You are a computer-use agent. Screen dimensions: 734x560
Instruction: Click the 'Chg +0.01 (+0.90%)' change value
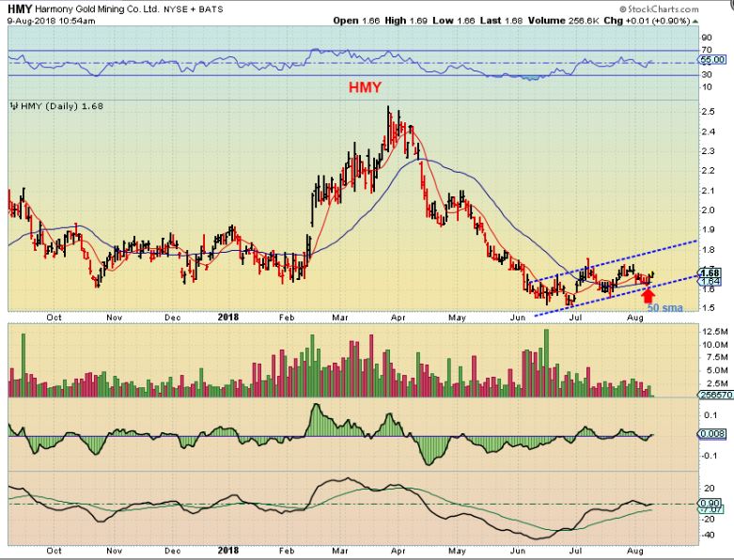pyautogui.click(x=647, y=21)
